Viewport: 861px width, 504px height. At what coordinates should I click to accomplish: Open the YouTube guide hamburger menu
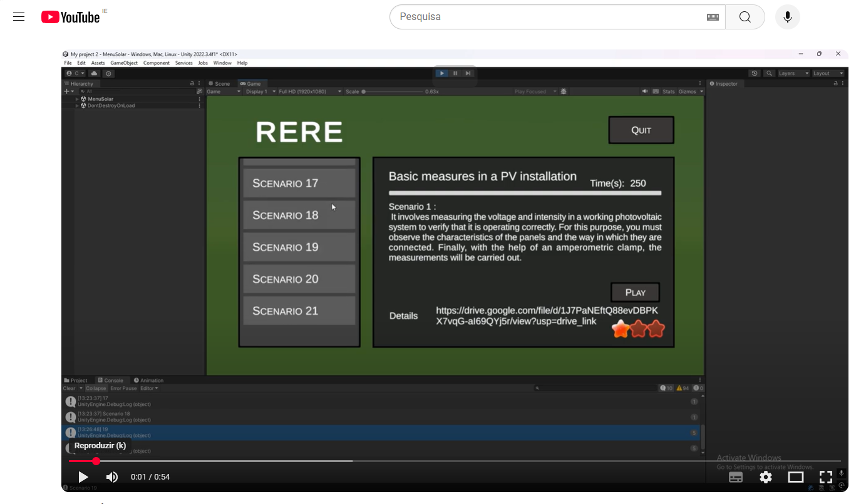point(19,17)
